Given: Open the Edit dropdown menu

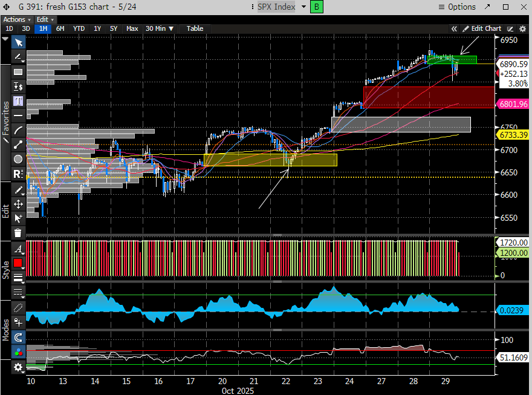Looking at the screenshot, I should pos(45,19).
